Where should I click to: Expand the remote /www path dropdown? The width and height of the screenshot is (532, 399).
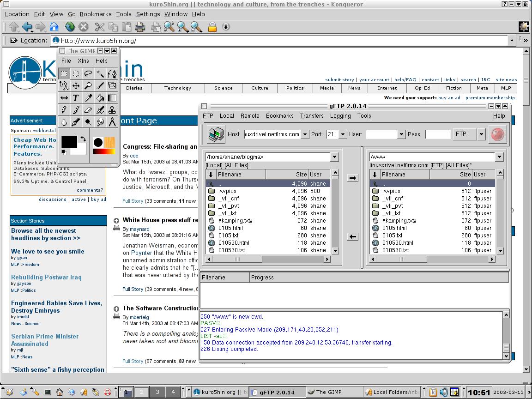(x=499, y=157)
